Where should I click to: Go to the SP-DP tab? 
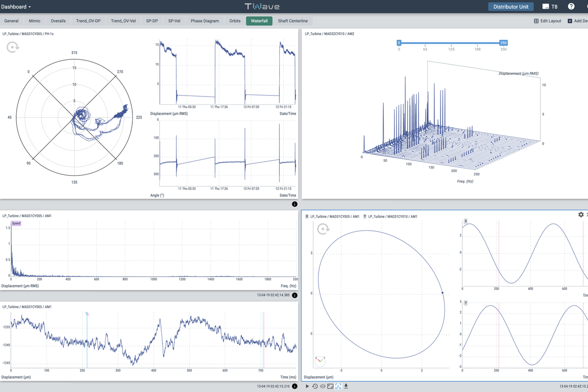pyautogui.click(x=152, y=21)
